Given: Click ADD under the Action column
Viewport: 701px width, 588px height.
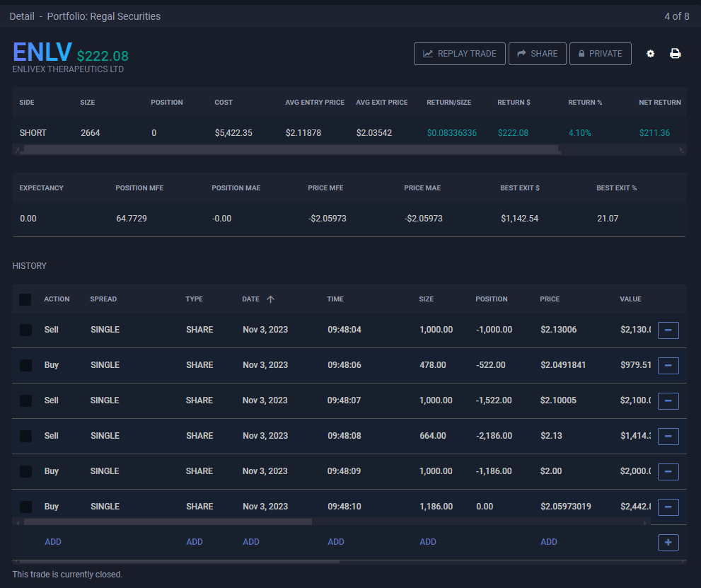Looking at the screenshot, I should tap(53, 542).
